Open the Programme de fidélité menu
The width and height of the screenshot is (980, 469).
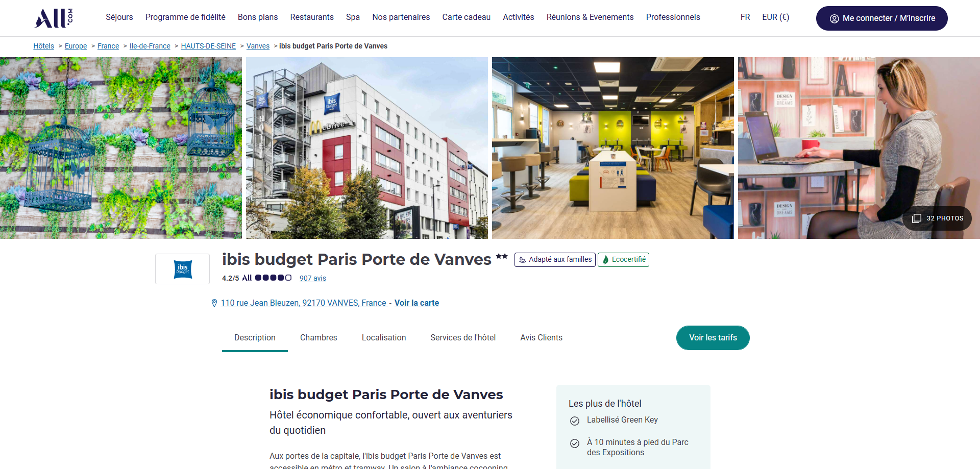pos(185,17)
